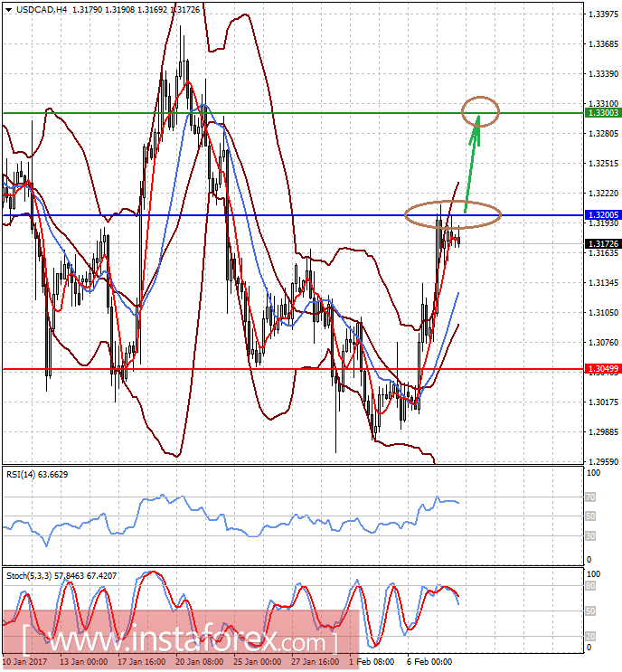This screenshot has width=622, height=672.
Task: Select the small brown ellipse at the arrow tip
Action: (x=480, y=111)
